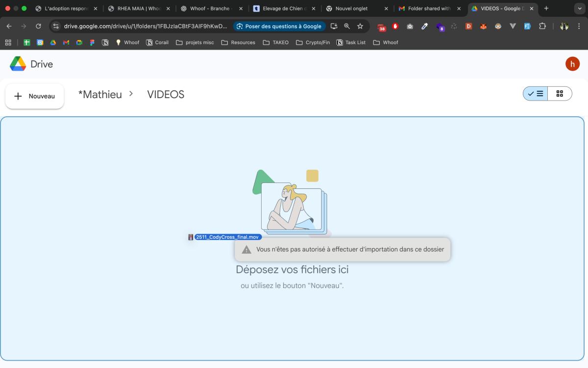Reload the current page
The height and width of the screenshot is (368, 588).
pyautogui.click(x=38, y=26)
